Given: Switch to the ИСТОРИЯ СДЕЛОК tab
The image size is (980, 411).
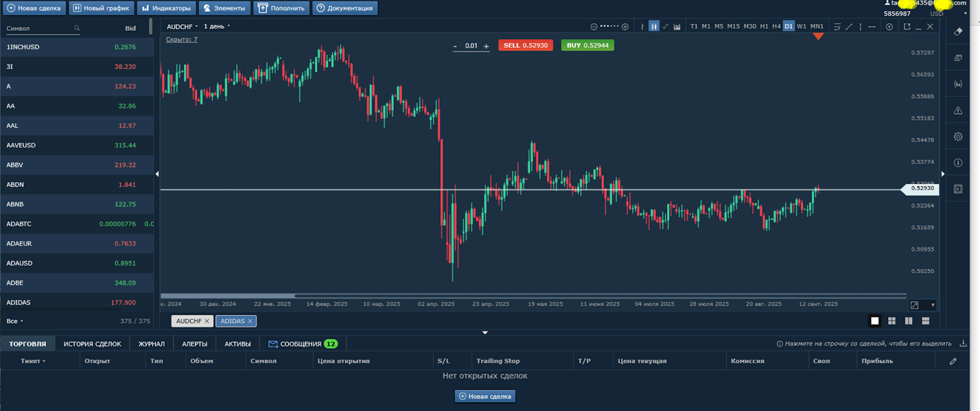Looking at the screenshot, I should coord(92,344).
